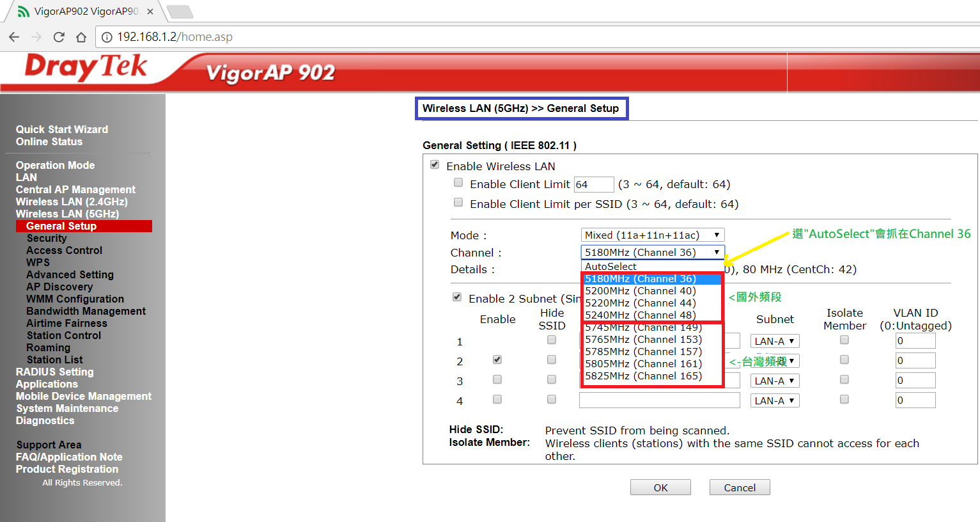
Task: Check Isolate Member for row 1
Action: (844, 340)
